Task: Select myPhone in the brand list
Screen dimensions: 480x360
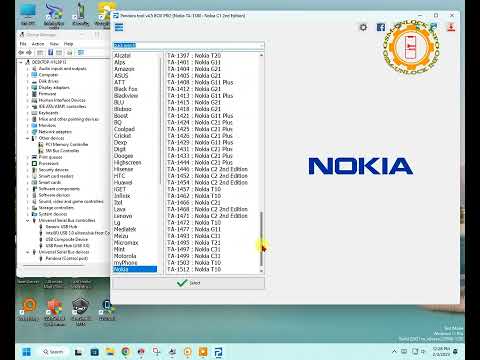Action: [125, 262]
